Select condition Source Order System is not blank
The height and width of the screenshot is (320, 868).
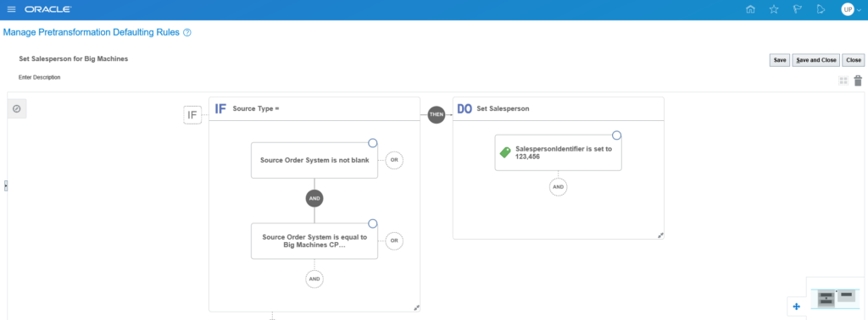pyautogui.click(x=314, y=160)
